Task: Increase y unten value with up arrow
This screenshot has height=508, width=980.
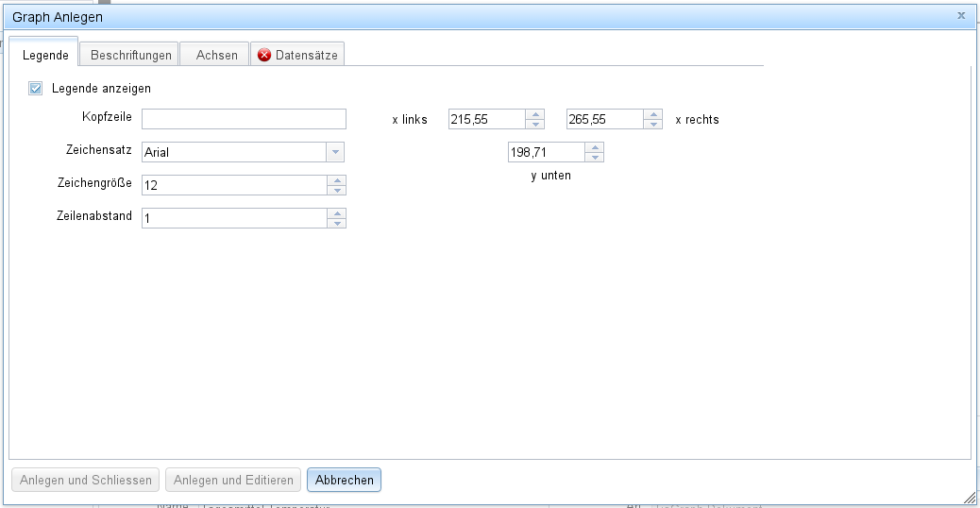Action: pyautogui.click(x=595, y=147)
